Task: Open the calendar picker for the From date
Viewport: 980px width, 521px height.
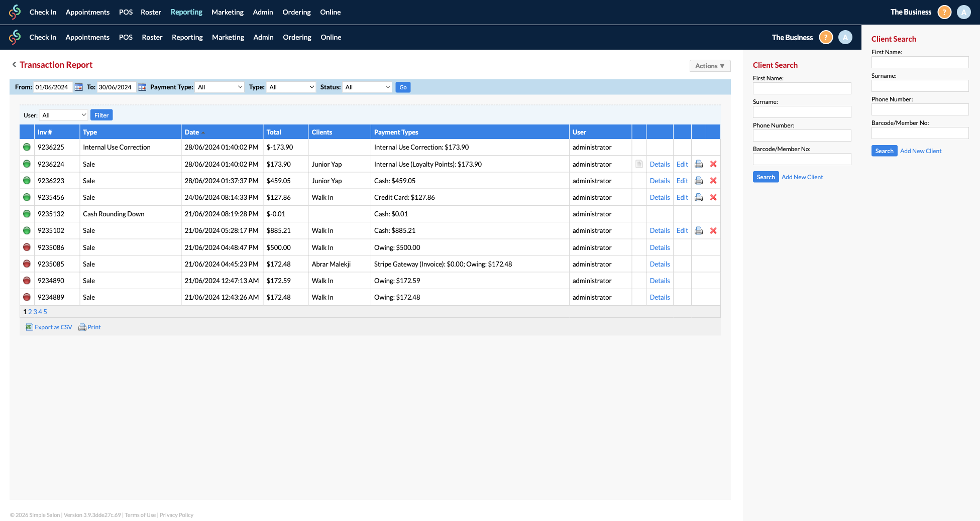Action: (79, 87)
